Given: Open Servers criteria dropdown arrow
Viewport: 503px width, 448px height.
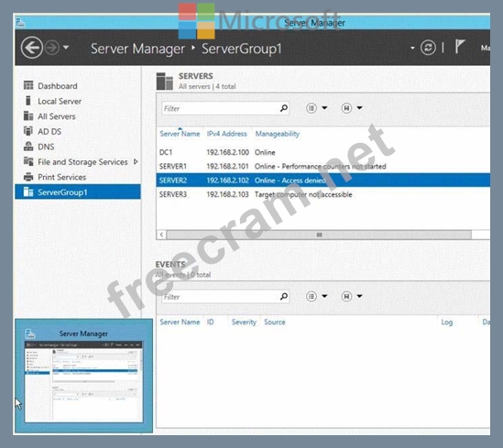Looking at the screenshot, I should (324, 108).
